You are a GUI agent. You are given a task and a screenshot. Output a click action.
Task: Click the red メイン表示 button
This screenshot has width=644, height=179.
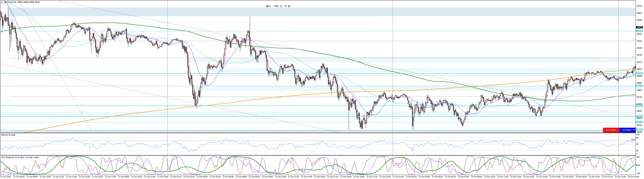click(611, 130)
